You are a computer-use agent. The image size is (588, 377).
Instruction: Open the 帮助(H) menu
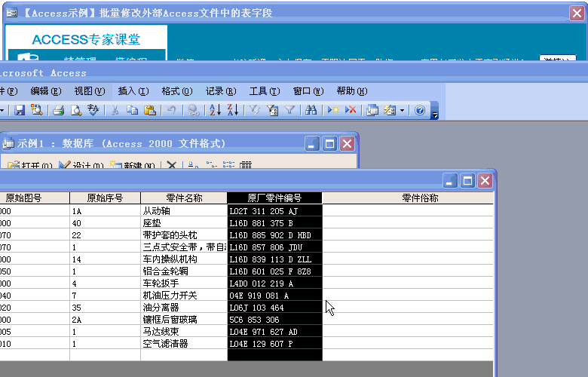pos(352,91)
